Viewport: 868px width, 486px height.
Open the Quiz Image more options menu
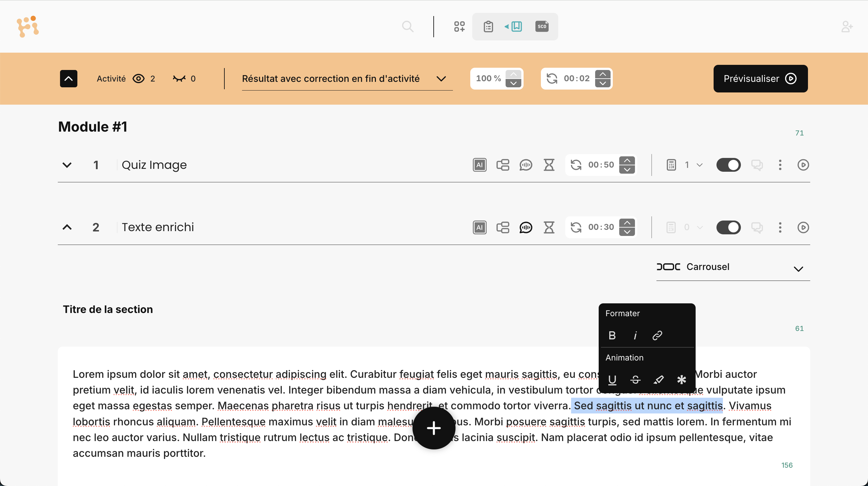(x=780, y=165)
